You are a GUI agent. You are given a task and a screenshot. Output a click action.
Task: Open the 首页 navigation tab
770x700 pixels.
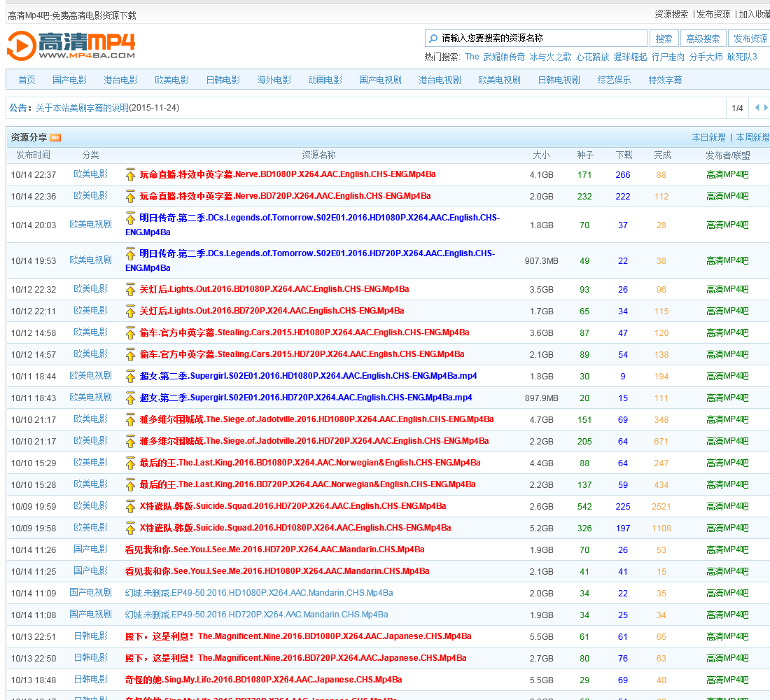click(x=27, y=80)
